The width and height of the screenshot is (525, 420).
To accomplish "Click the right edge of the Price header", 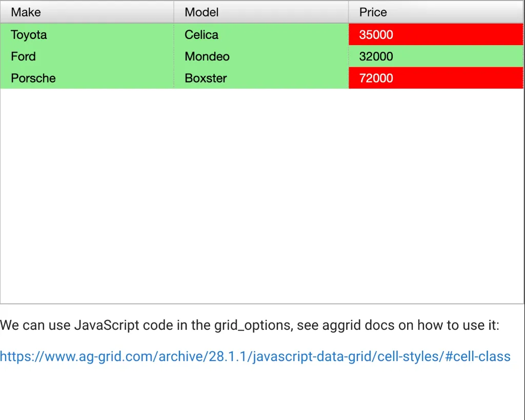I will 521,12.
